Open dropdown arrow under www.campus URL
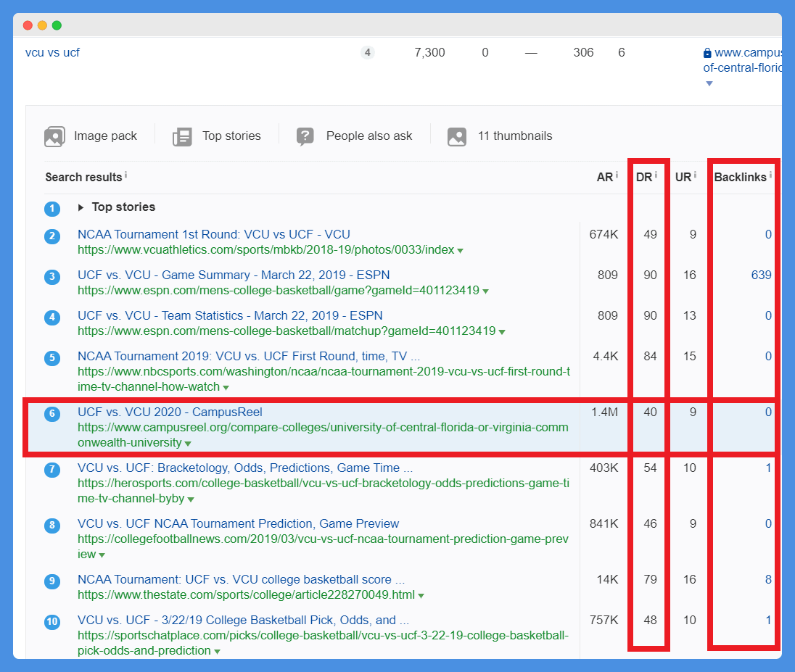 click(x=709, y=83)
